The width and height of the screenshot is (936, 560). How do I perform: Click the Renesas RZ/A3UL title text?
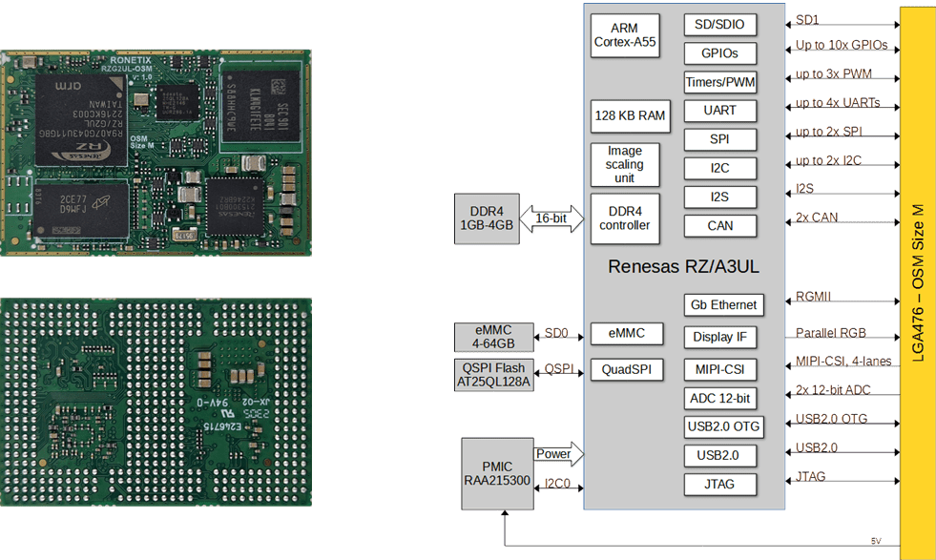(683, 267)
